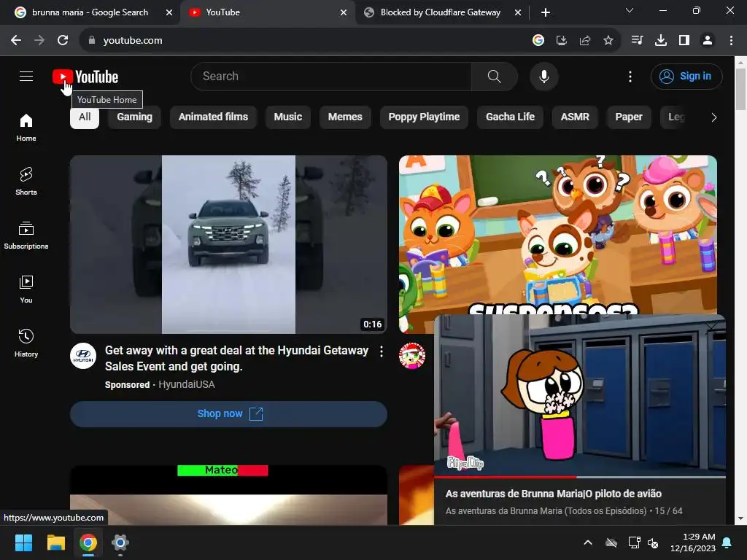Close the miniplayer with X
This screenshot has height=560, width=747.
tap(712, 327)
